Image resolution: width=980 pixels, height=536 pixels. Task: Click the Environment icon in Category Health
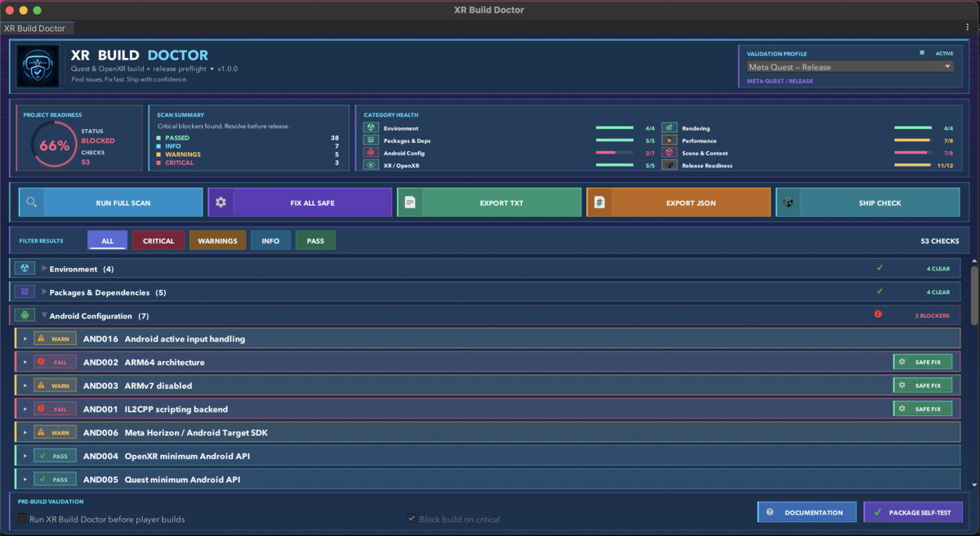point(371,128)
